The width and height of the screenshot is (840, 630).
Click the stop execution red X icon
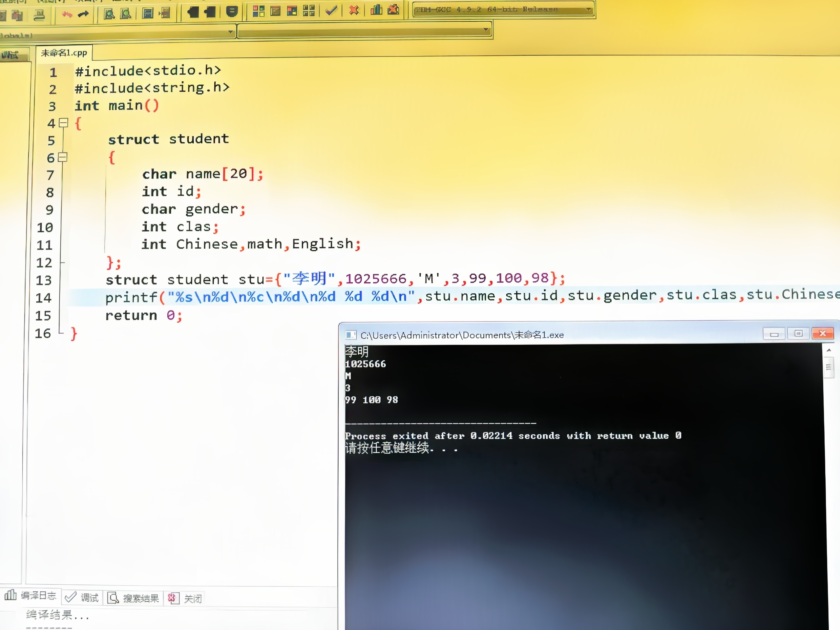point(354,10)
